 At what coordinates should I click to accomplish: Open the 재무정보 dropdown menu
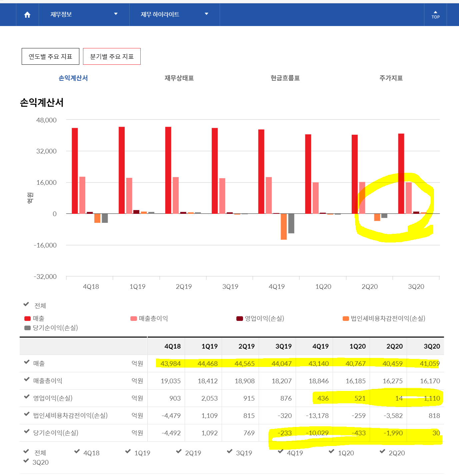pos(84,14)
